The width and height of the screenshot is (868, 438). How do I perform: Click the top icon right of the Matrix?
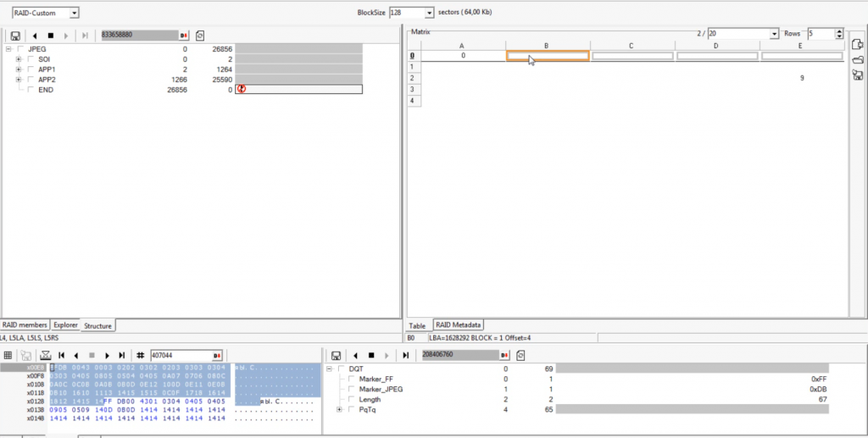tap(858, 44)
